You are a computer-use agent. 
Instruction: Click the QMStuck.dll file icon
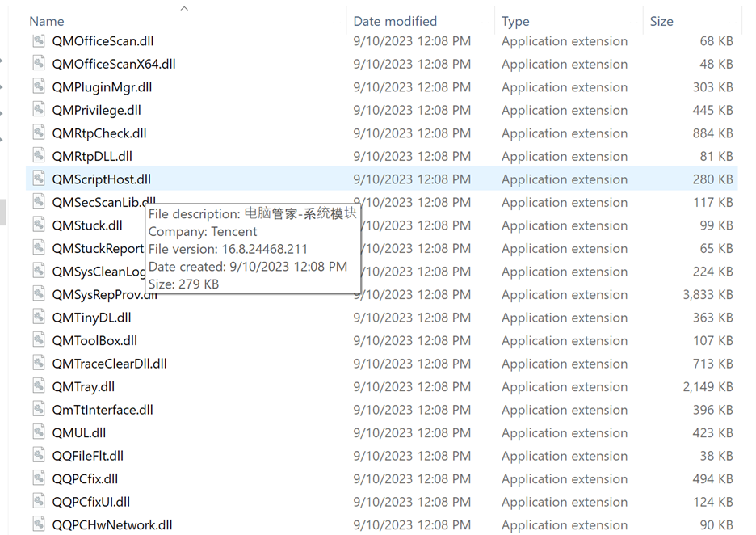coord(39,225)
